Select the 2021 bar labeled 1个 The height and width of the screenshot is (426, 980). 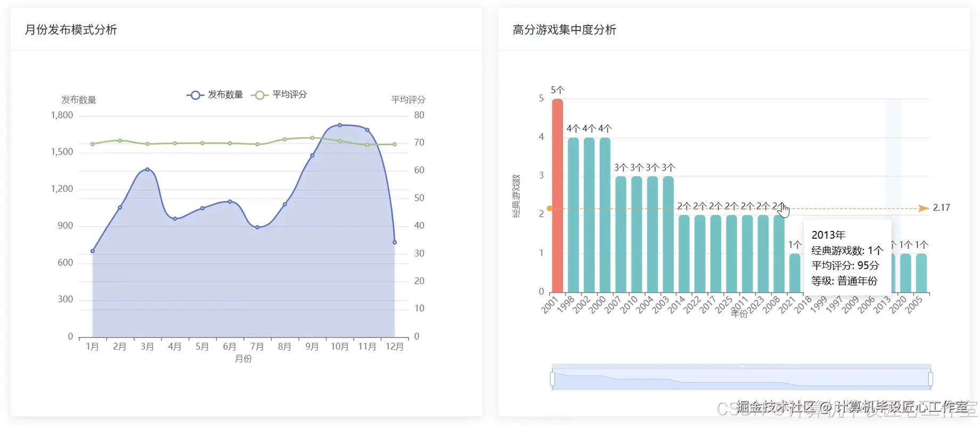795,273
